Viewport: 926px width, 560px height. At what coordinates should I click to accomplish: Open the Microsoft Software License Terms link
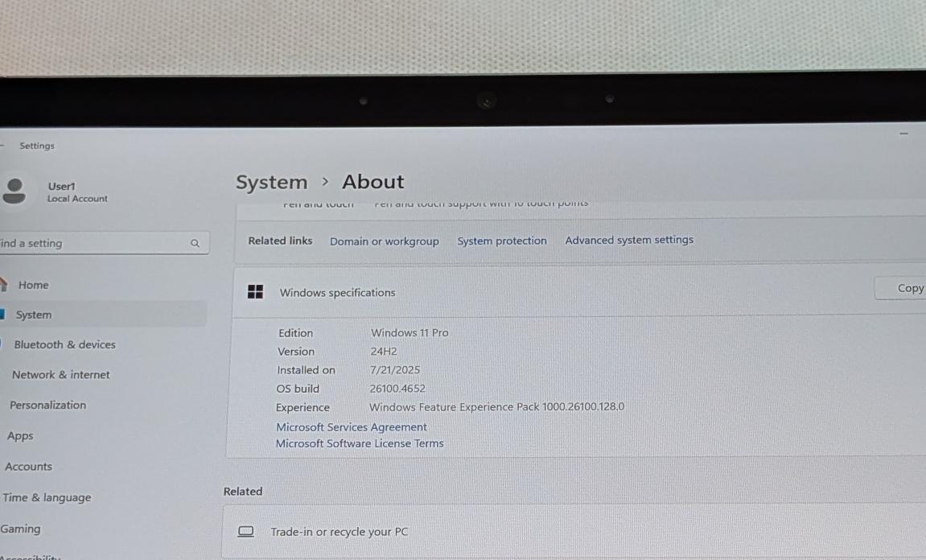pos(359,443)
